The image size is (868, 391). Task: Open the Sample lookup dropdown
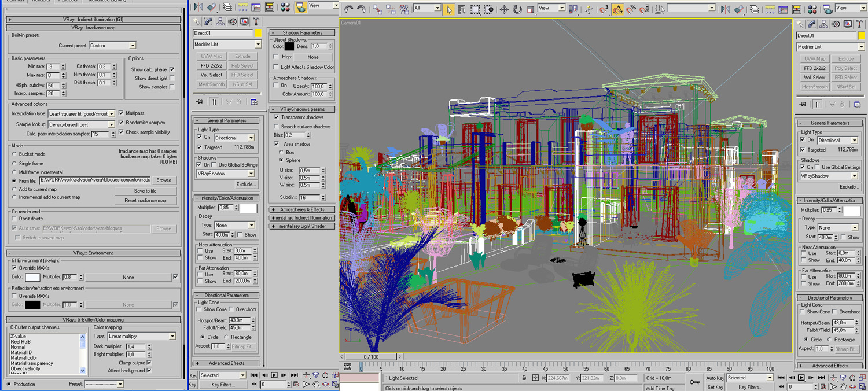[x=82, y=124]
